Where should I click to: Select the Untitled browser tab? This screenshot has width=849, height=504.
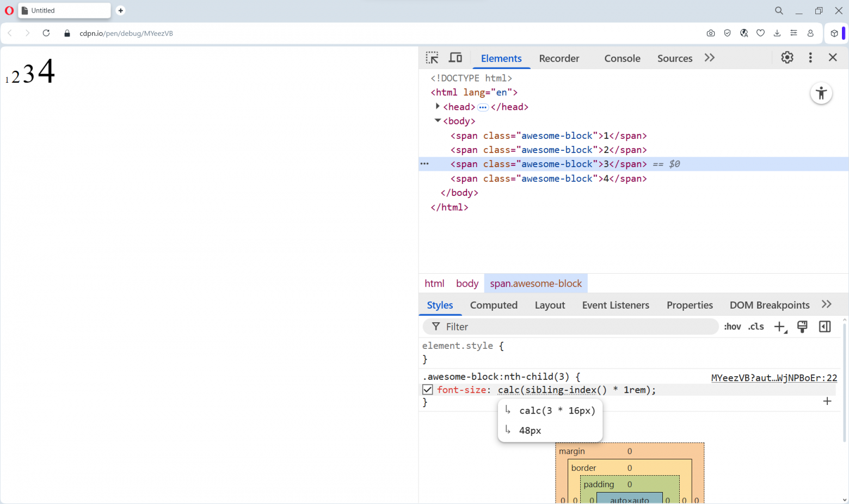tap(64, 10)
